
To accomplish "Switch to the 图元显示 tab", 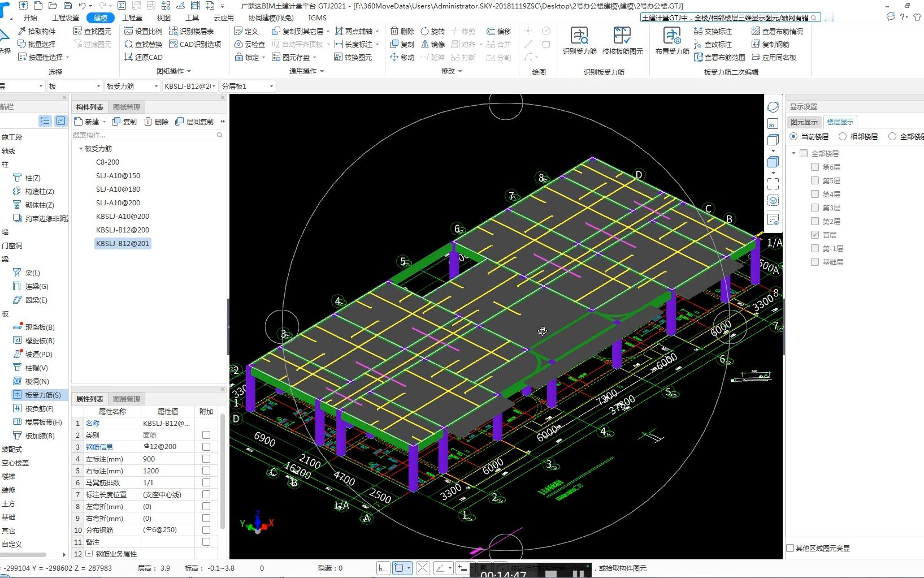I will [x=804, y=122].
